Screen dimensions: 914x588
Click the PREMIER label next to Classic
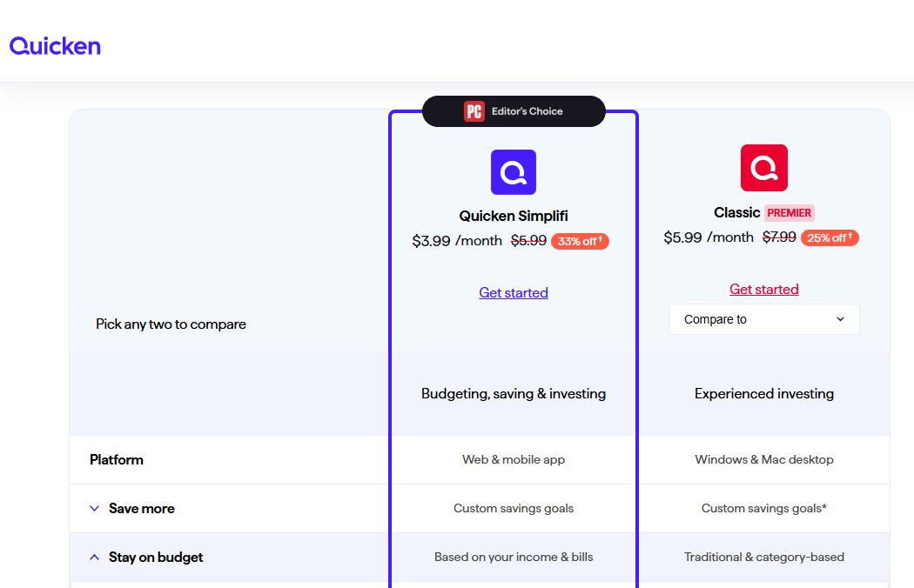[789, 212]
